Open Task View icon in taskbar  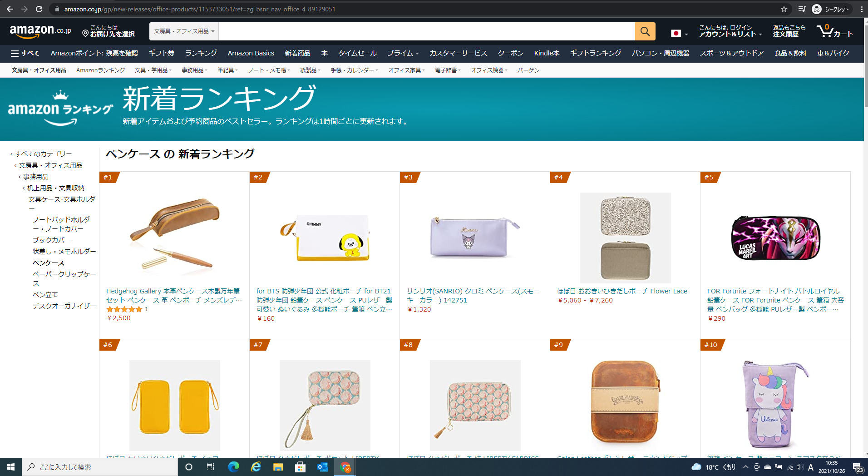(x=211, y=467)
